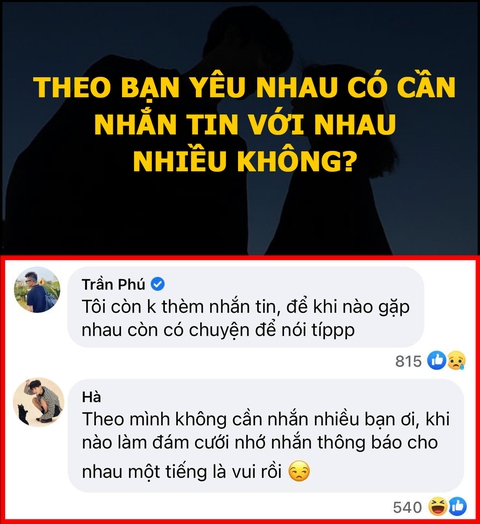480x524 pixels.
Task: View the 540 reactions count
Action: 407,507
